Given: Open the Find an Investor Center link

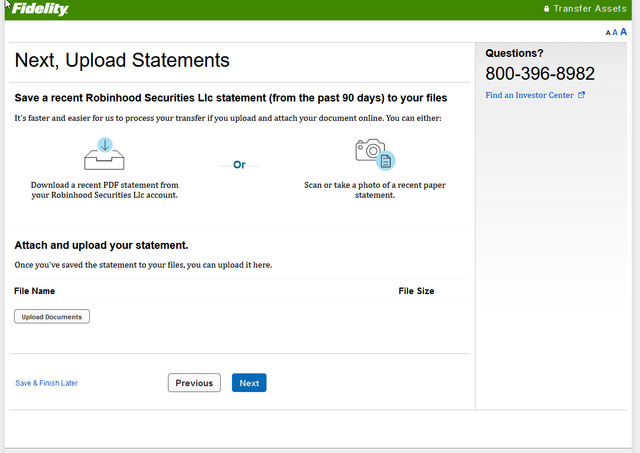Looking at the screenshot, I should pos(529,95).
